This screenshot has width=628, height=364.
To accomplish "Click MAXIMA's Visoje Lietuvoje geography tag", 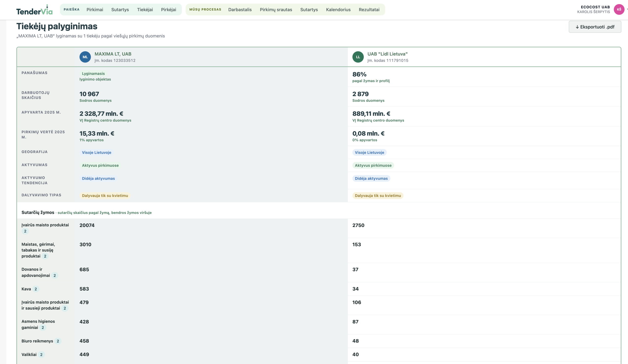I will 96,152.
